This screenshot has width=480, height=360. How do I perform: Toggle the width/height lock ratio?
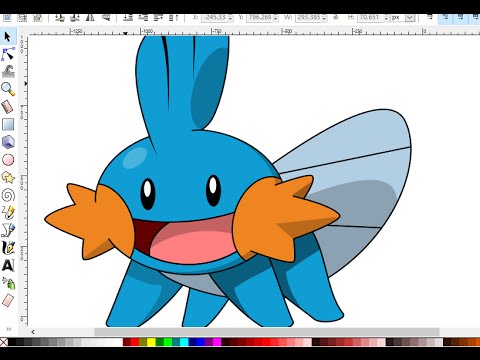(x=336, y=17)
